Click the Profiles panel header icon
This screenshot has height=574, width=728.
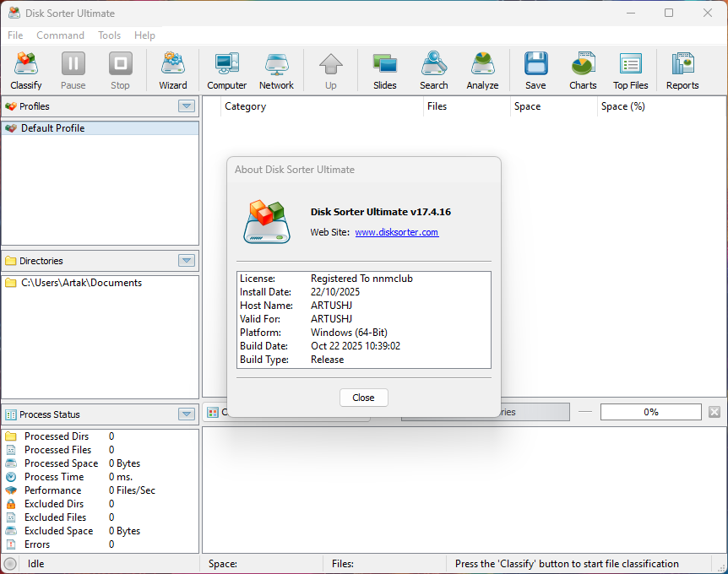coord(11,106)
